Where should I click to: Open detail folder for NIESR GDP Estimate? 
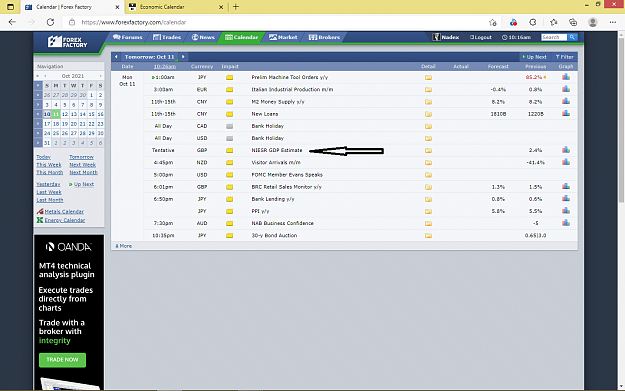pyautogui.click(x=428, y=151)
